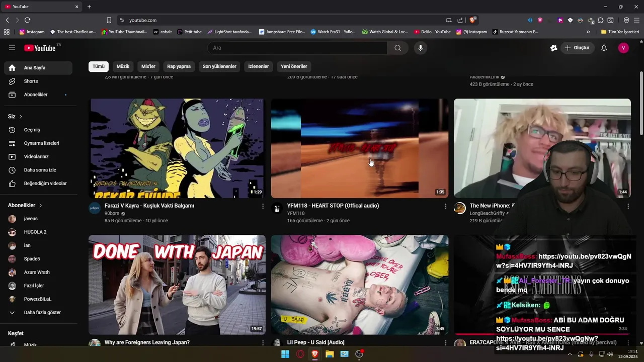Open Abonelikler in the sidebar
The image size is (644, 362).
pyautogui.click(x=38, y=95)
